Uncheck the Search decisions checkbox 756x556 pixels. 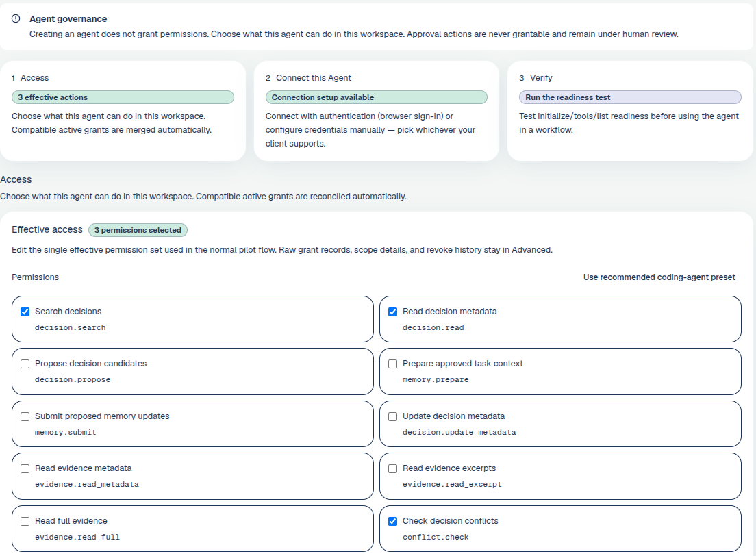25,312
